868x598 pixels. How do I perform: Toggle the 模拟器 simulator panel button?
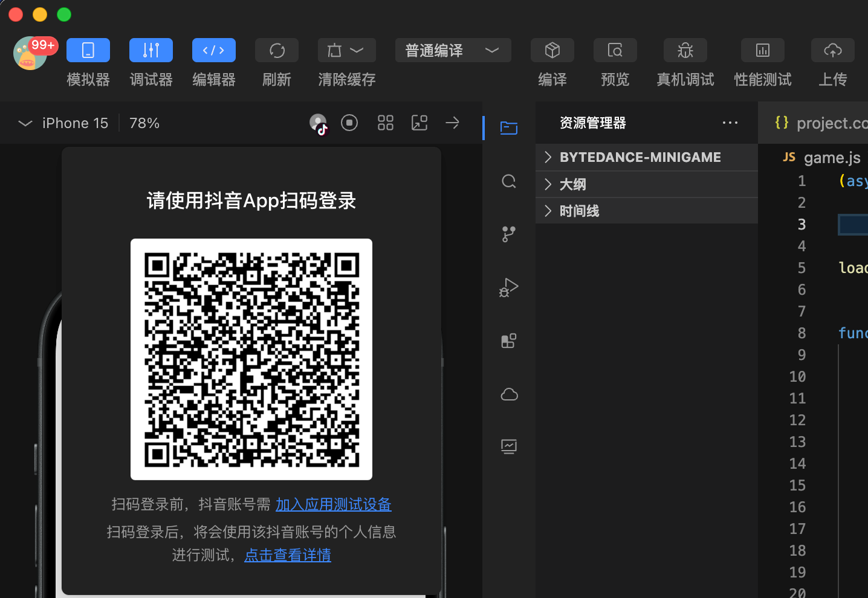point(88,50)
